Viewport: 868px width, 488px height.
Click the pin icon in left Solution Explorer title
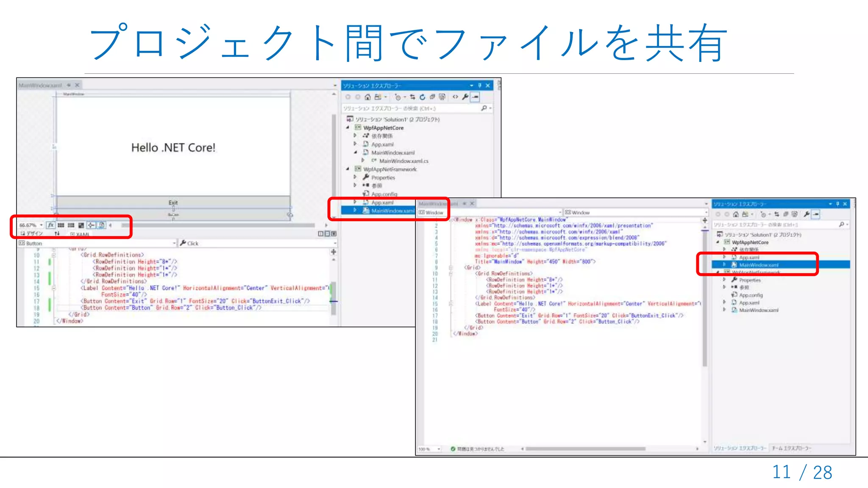point(480,86)
